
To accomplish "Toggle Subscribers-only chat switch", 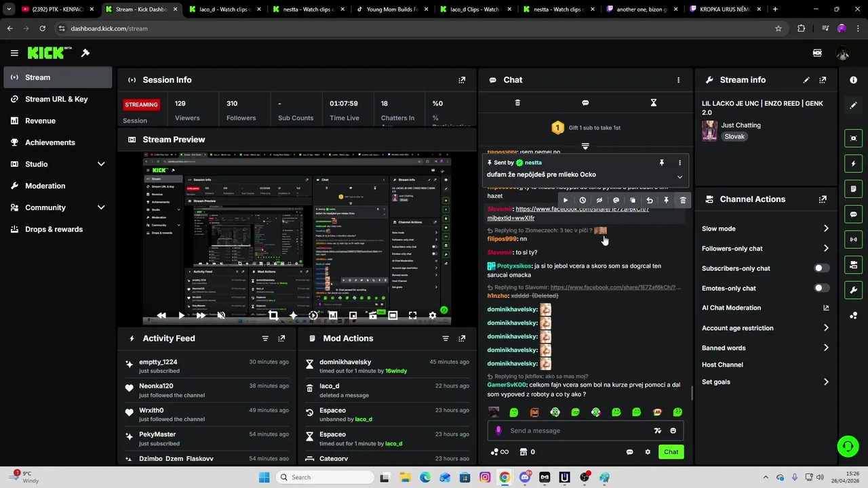I will point(821,268).
